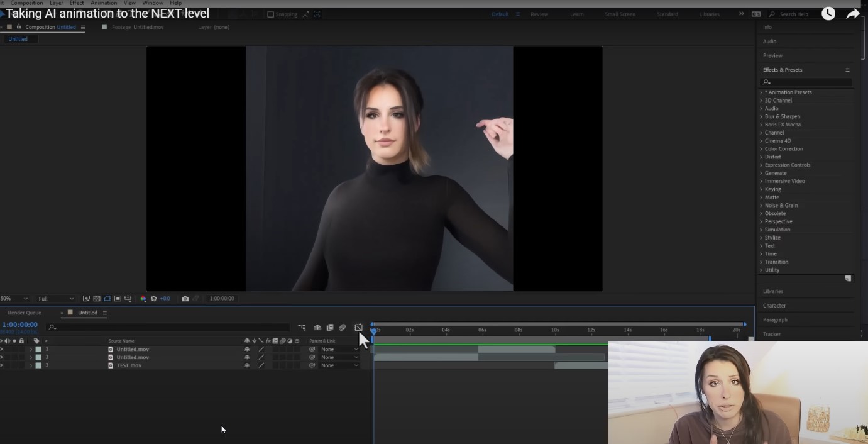
Task: Open the Animation menu
Action: coord(104,3)
